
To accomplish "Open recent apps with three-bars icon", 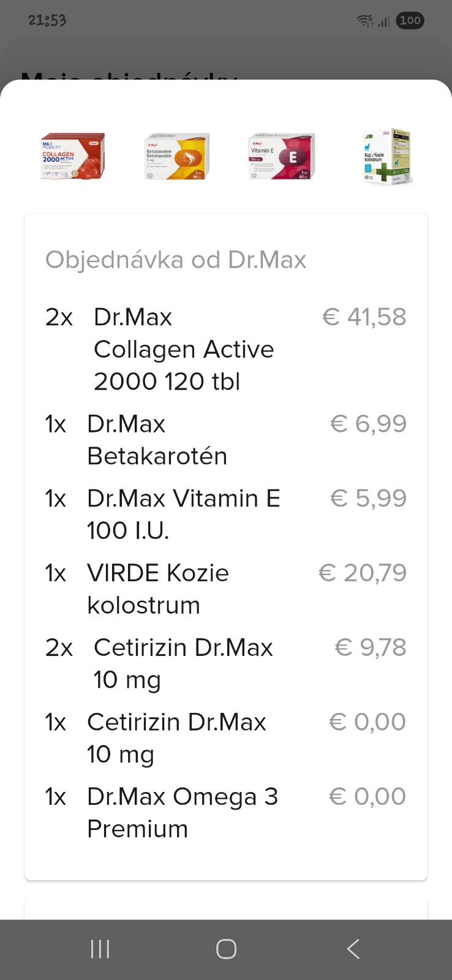I will click(100, 949).
